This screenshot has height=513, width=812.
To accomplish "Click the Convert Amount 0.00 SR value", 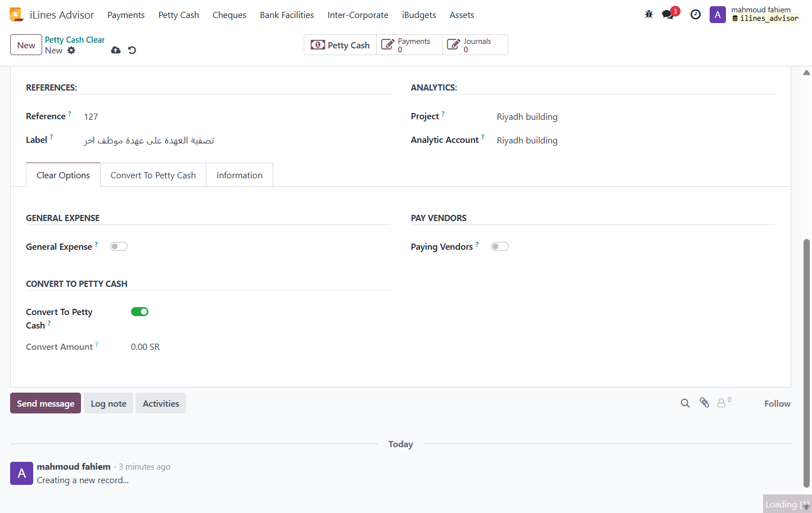I will [x=146, y=347].
